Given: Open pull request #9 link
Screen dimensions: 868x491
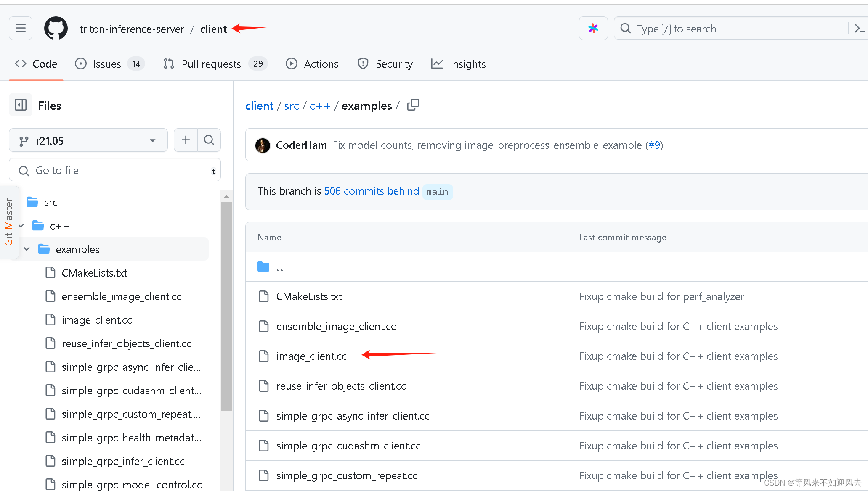Looking at the screenshot, I should [654, 145].
